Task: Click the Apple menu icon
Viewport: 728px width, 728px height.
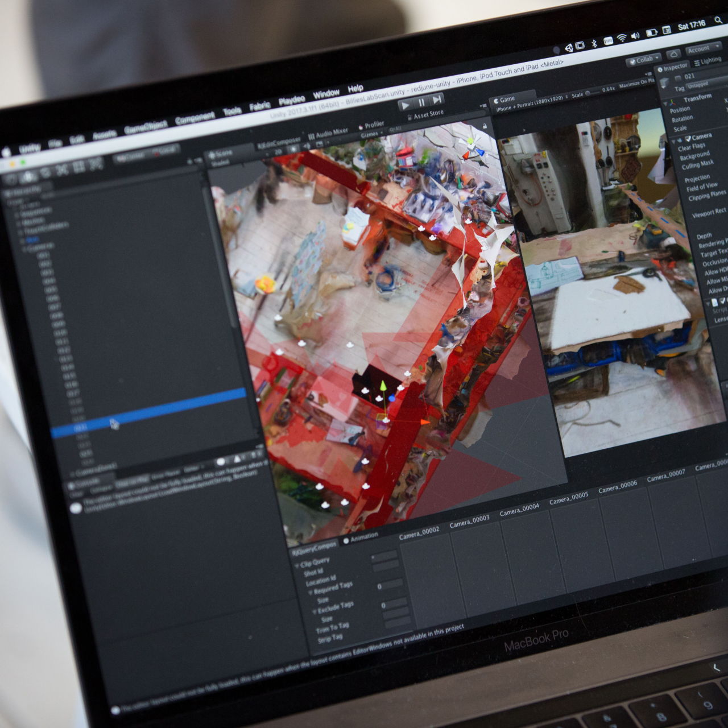Action: 7,152
